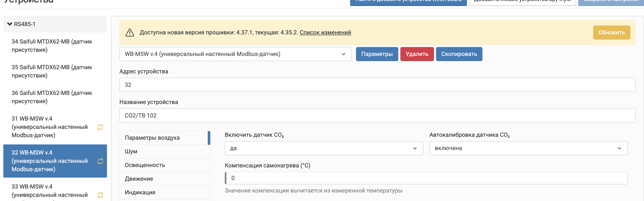Click sync icon next to device 33 WB-MSW
The image size is (644, 201).
tap(100, 195)
